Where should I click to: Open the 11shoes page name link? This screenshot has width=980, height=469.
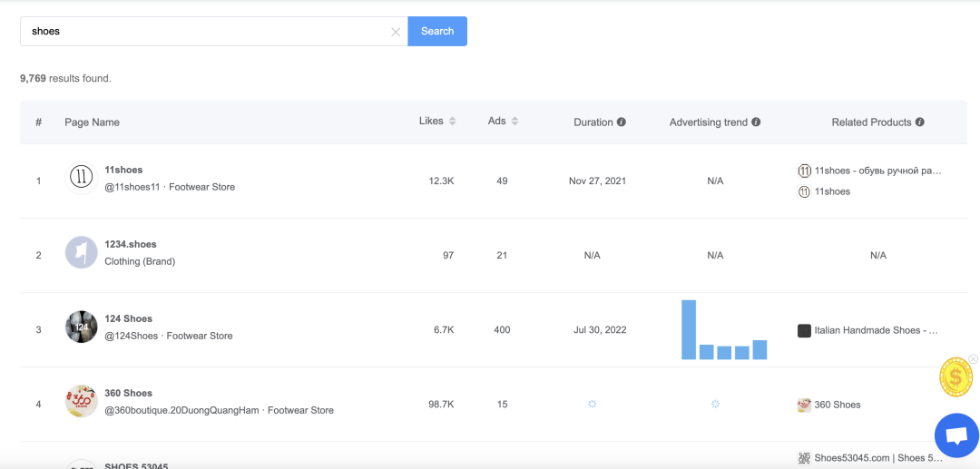point(123,170)
